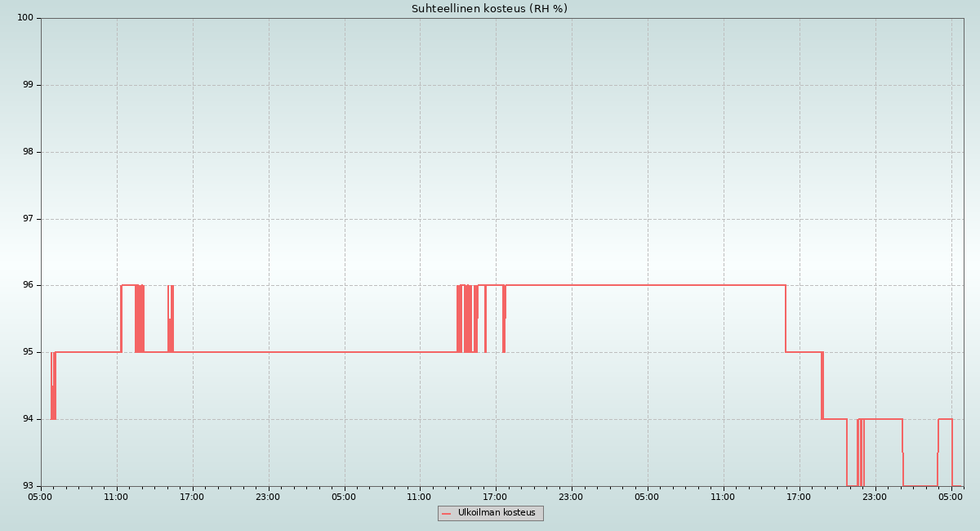Select the first 11:00 time label
This screenshot has width=980, height=531.
tap(116, 497)
